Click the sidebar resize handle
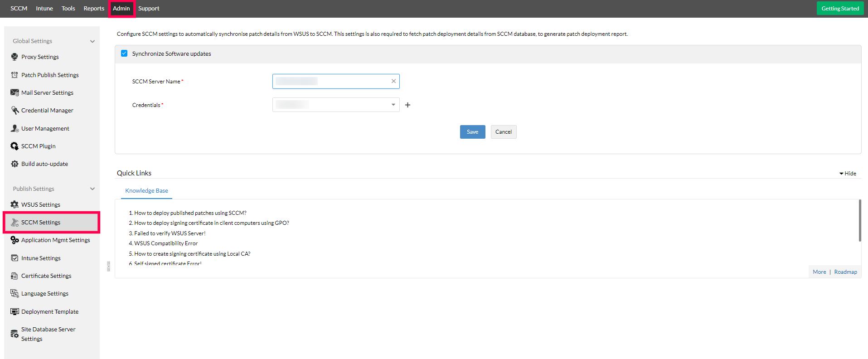The width and height of the screenshot is (868, 359). 108,266
